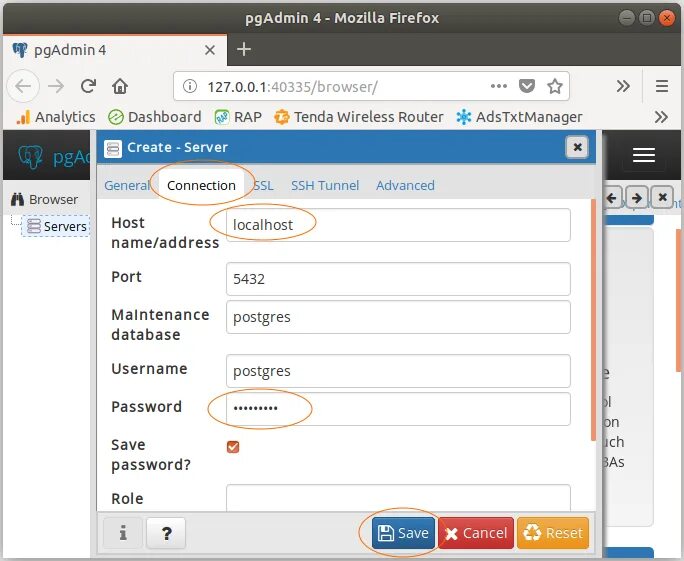
Task: Click the Firefox back arrow button
Action: [23, 86]
